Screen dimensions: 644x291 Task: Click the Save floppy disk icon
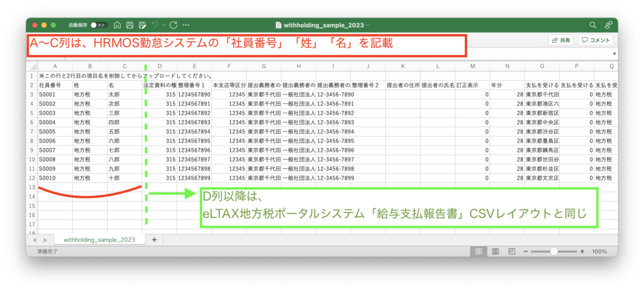coord(130,25)
